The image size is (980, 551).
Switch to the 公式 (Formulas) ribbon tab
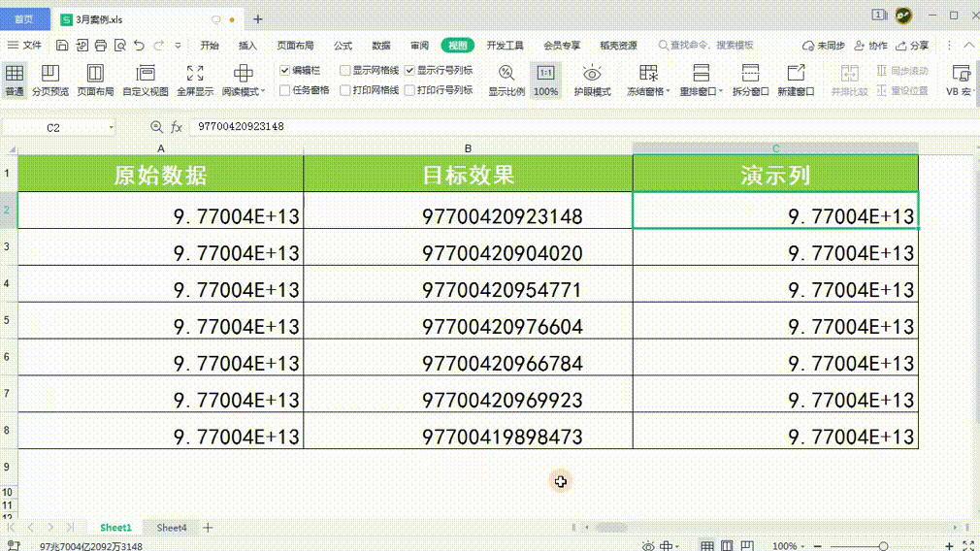pos(343,46)
